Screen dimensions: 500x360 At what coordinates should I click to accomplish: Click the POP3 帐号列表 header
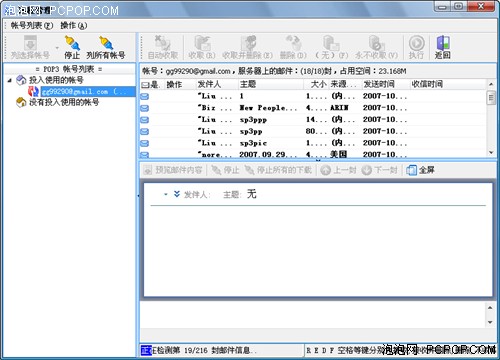coord(69,69)
